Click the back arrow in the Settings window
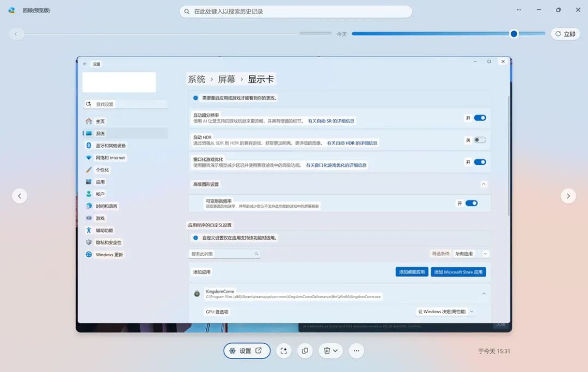Viewport: 588px width, 372px height. [85, 64]
